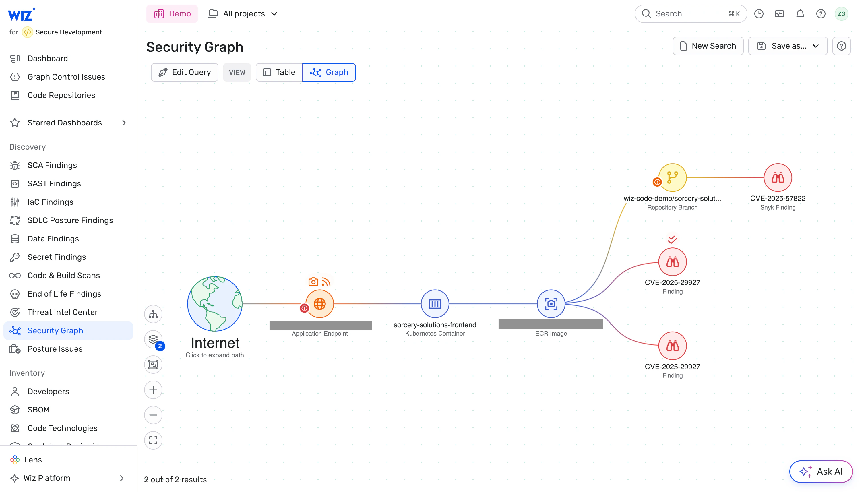868x492 pixels.
Task: Open the notifications bell icon
Action: [800, 14]
